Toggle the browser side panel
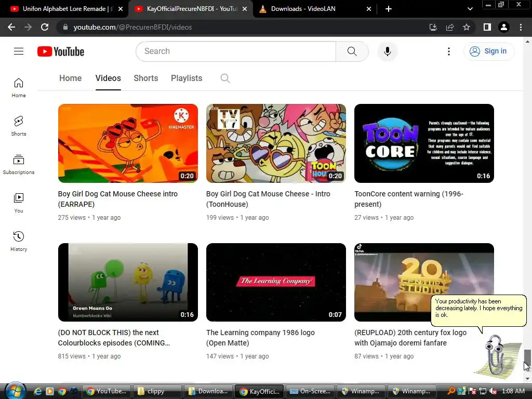Viewport: 532px width, 399px height. click(487, 27)
